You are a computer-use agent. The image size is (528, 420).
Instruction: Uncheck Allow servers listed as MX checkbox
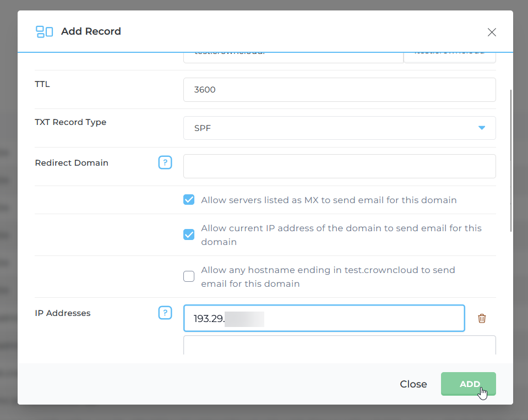tap(189, 200)
